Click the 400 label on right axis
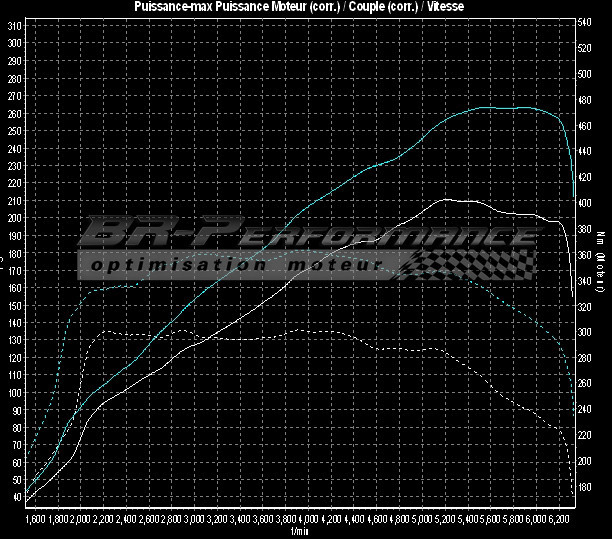The height and width of the screenshot is (539, 612). 589,203
